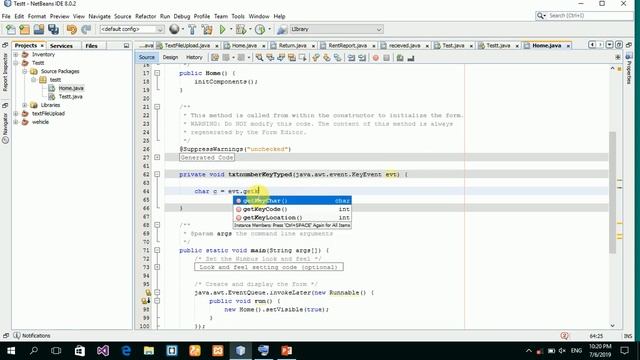Click the Open Project toolbar icon
The width and height of the screenshot is (640, 360).
tap(39, 29)
